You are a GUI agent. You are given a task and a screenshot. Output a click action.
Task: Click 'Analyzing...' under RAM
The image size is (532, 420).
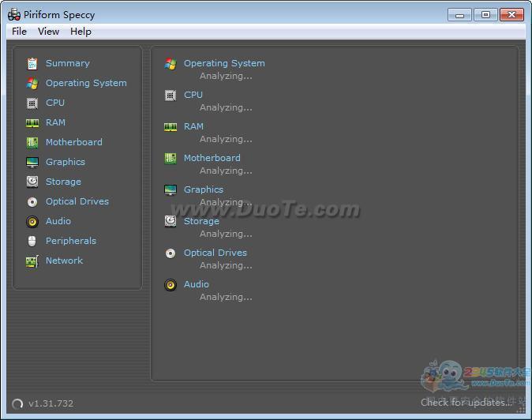tap(226, 140)
